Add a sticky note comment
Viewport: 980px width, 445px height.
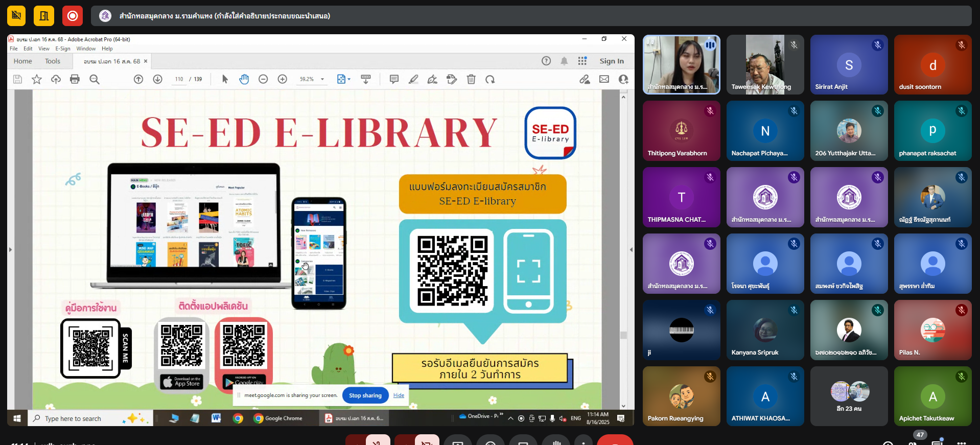pyautogui.click(x=394, y=79)
